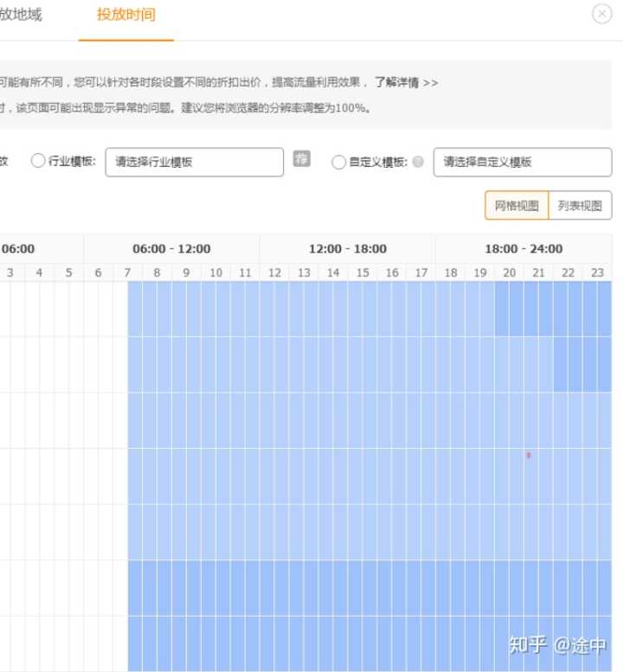Open the 了解详情 >> link
Image resolution: width=623 pixels, height=672 pixels.
[x=406, y=83]
